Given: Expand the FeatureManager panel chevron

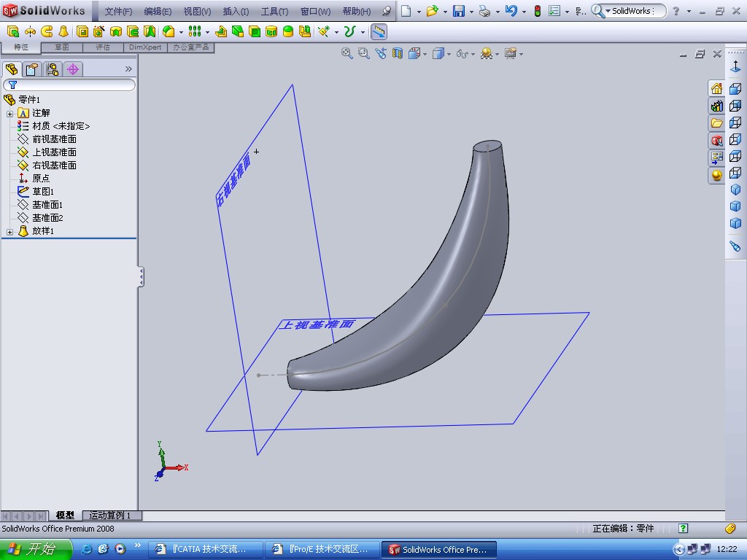Looking at the screenshot, I should [128, 69].
